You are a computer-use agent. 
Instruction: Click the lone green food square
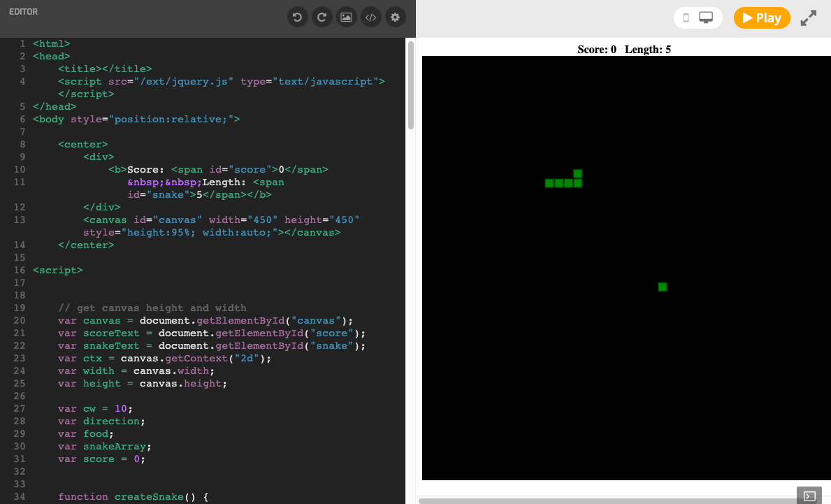663,287
